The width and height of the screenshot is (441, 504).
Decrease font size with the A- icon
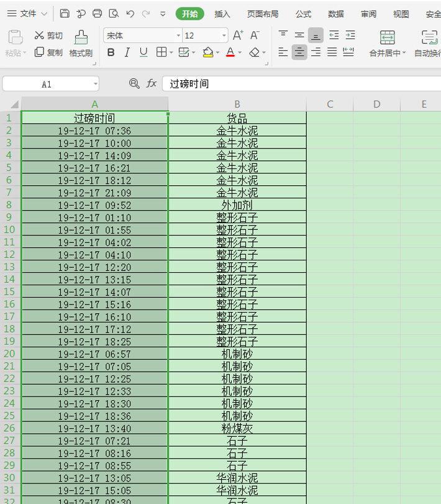coord(255,35)
